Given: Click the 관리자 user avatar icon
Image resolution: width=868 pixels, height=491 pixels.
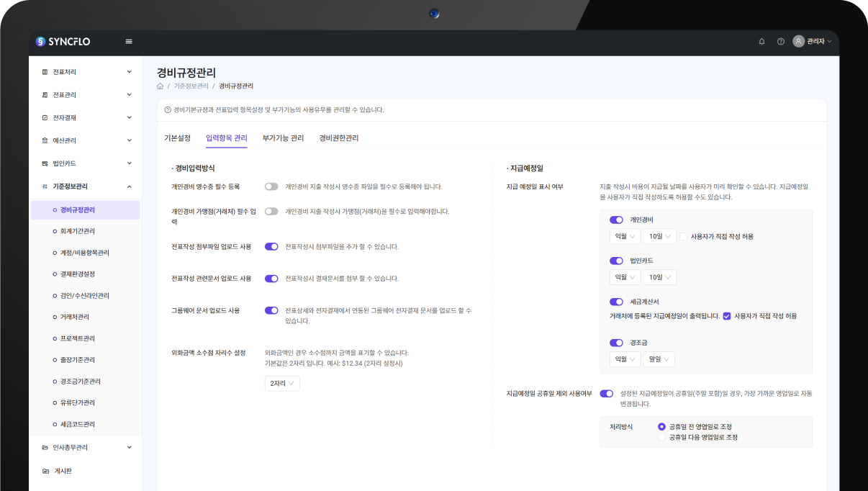Looking at the screenshot, I should click(x=798, y=42).
